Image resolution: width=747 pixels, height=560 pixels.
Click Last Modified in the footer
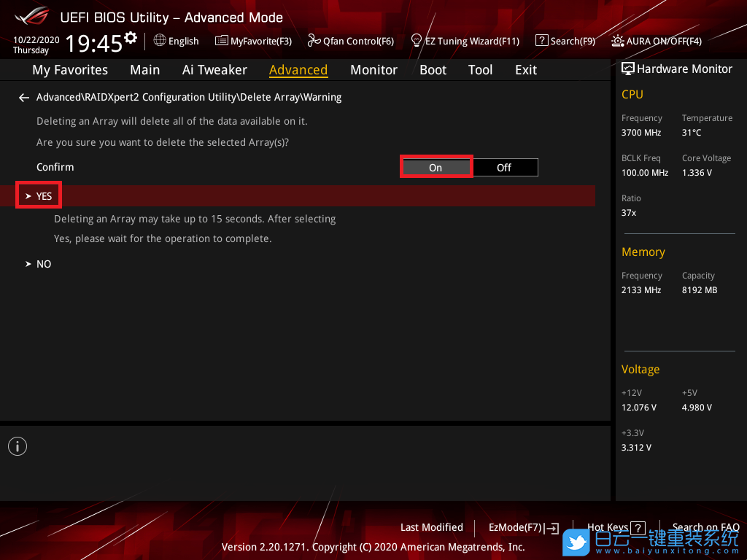(431, 527)
